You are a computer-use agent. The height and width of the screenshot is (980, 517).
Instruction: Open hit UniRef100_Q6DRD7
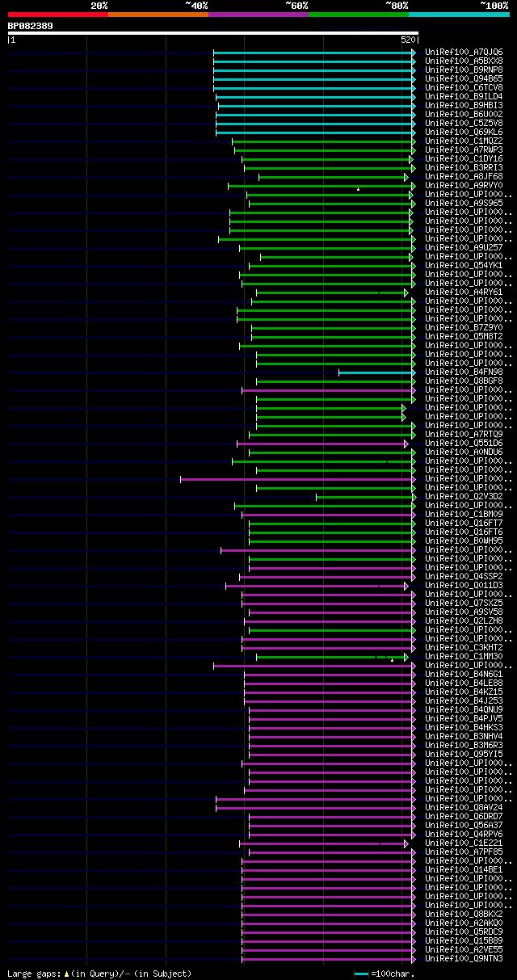(x=464, y=816)
